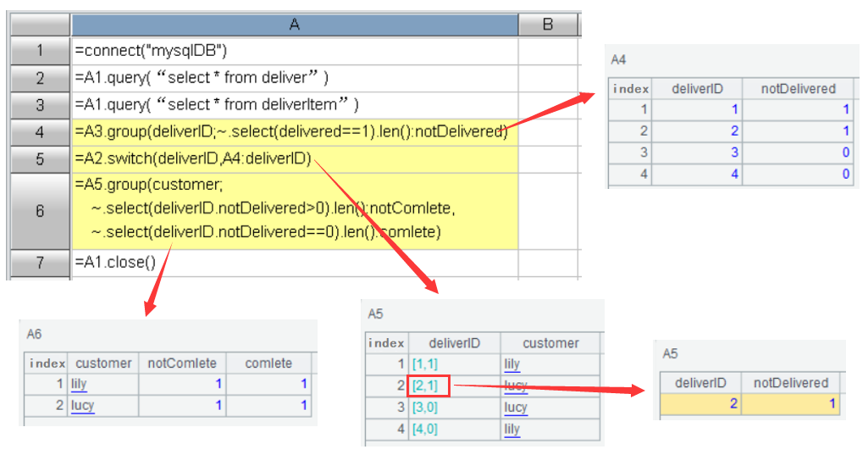Select cell containing connect("mysqlDB") formula
Image resolution: width=868 pixels, height=455 pixels.
(294, 51)
